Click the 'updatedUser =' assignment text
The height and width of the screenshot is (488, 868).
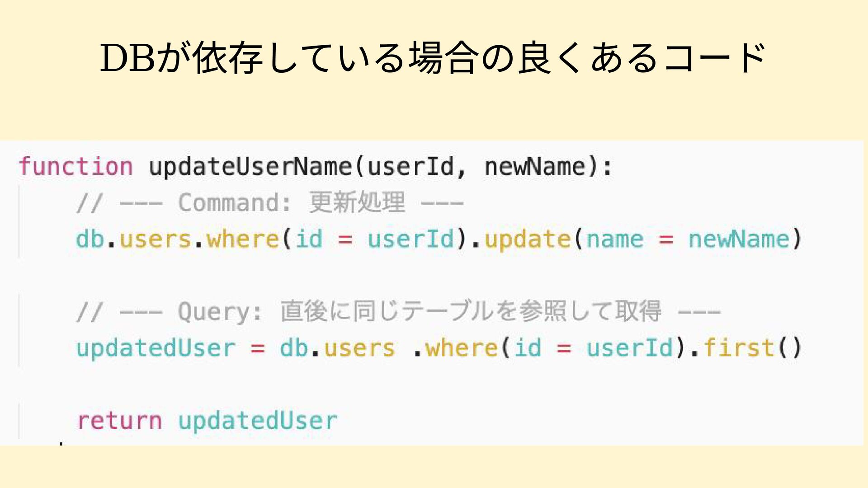tap(170, 348)
